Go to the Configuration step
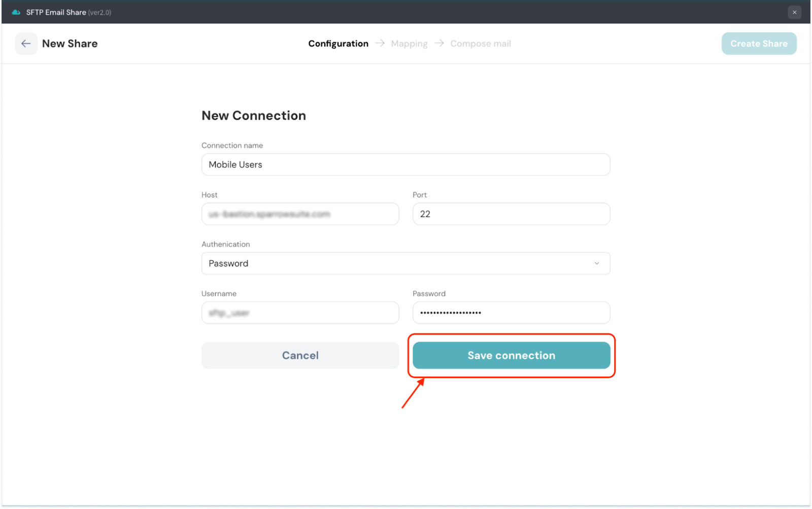This screenshot has width=812, height=509. click(x=338, y=44)
